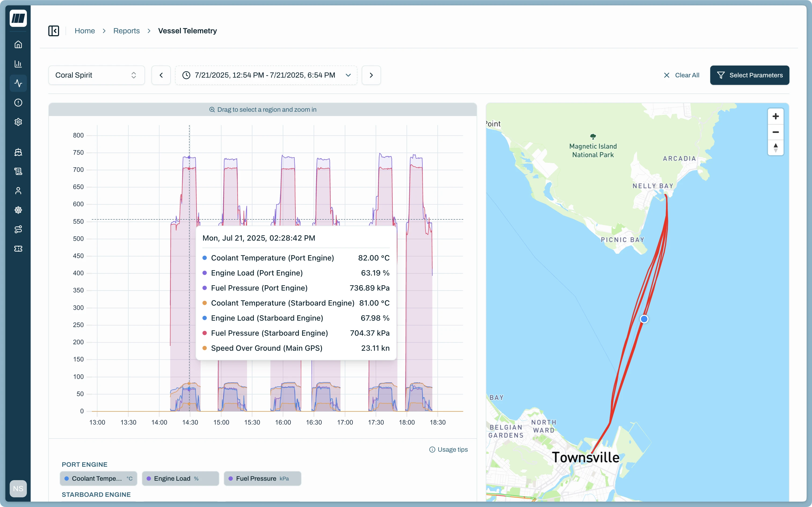Open the route connections icon in sidebar
812x507 pixels.
point(18,229)
